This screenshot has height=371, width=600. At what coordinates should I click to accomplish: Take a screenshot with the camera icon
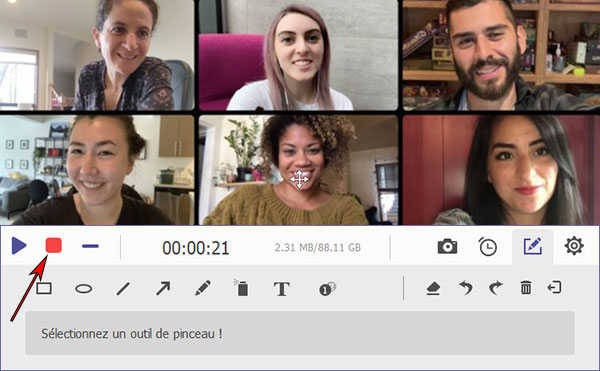(447, 247)
